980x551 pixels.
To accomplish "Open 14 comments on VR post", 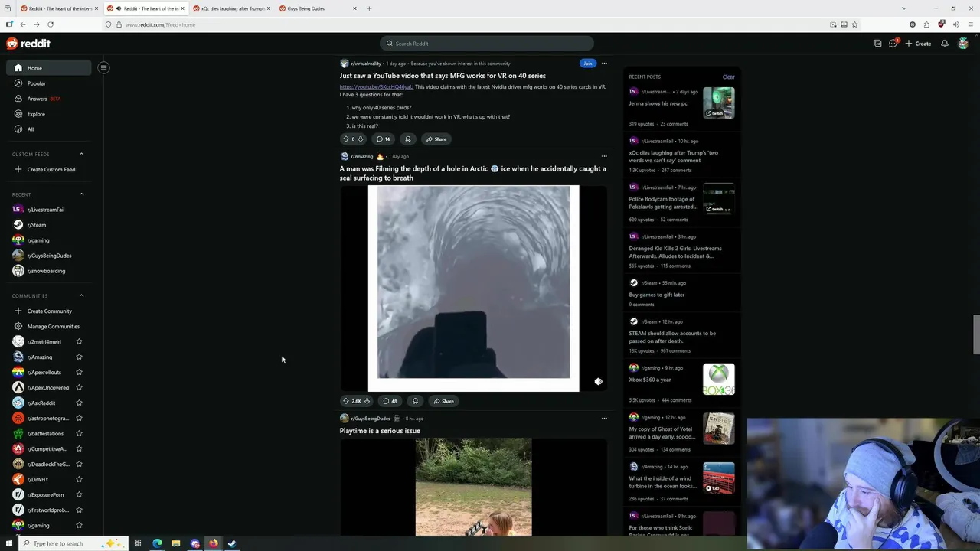I will click(x=383, y=139).
